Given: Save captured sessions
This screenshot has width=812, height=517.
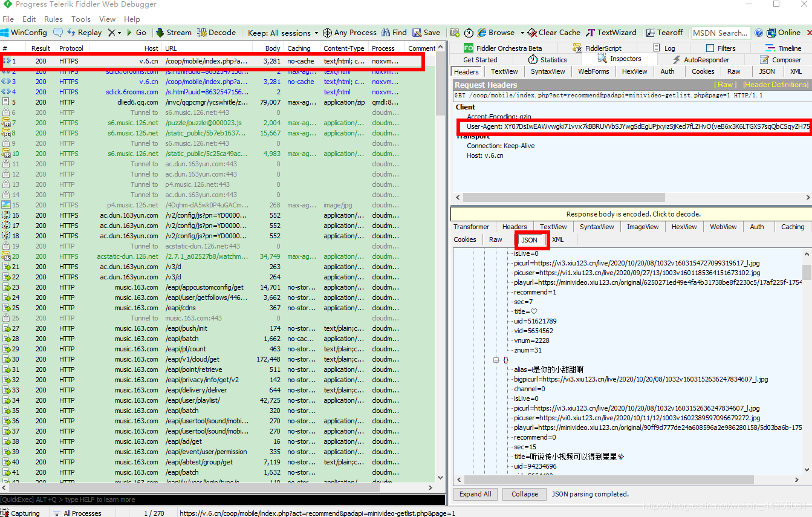Looking at the screenshot, I should [427, 32].
